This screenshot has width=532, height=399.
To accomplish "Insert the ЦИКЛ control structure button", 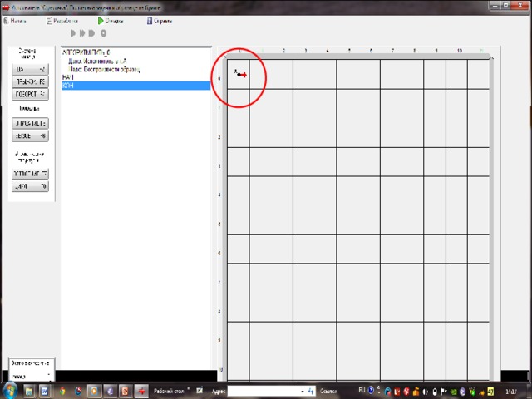I will click(30, 186).
